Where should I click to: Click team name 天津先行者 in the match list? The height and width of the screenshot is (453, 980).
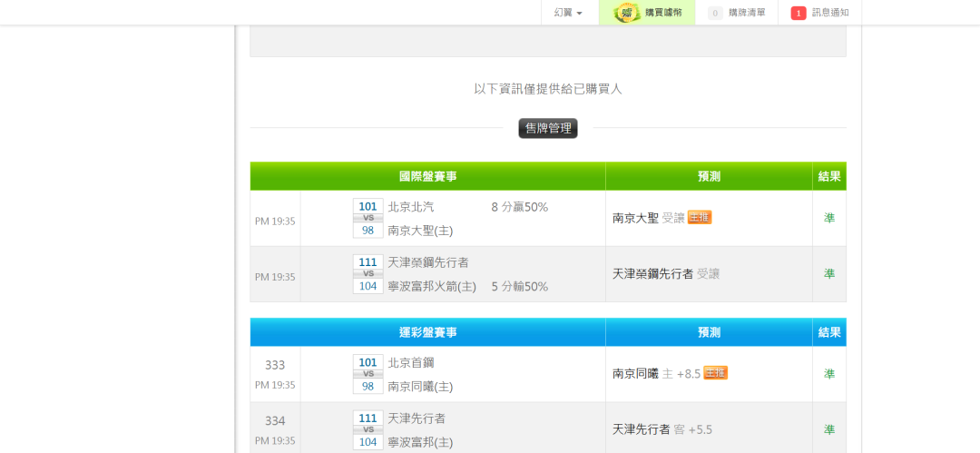416,418
